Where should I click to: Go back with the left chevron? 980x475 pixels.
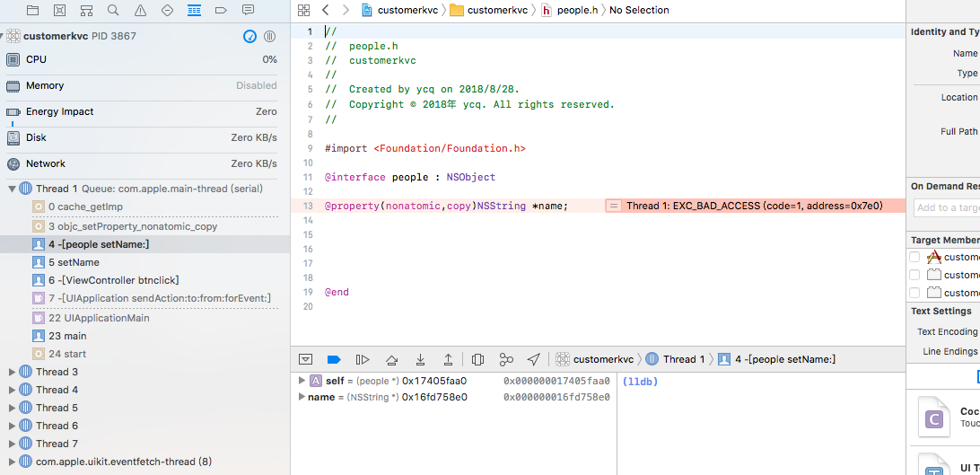click(325, 10)
